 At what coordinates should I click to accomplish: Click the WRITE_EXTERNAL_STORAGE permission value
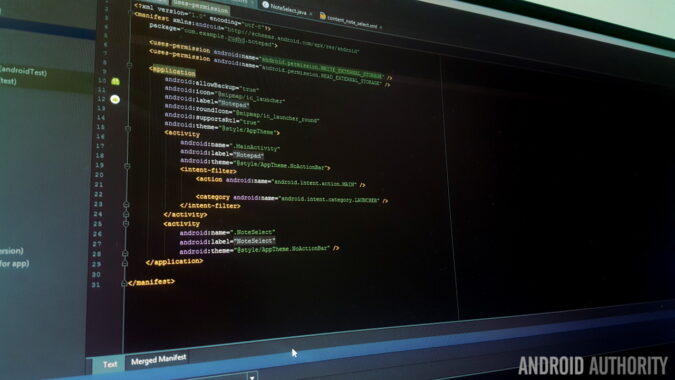pos(322,68)
